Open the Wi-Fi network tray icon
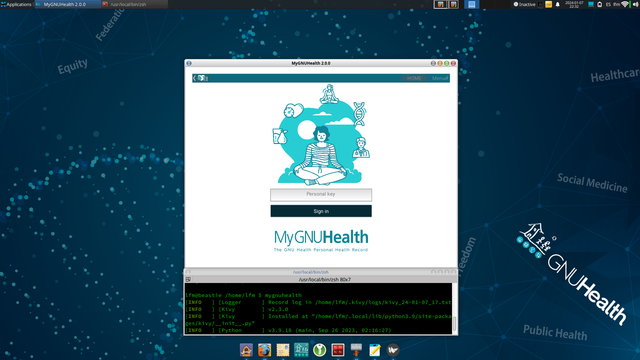This screenshot has height=360, width=640. click(x=625, y=4)
